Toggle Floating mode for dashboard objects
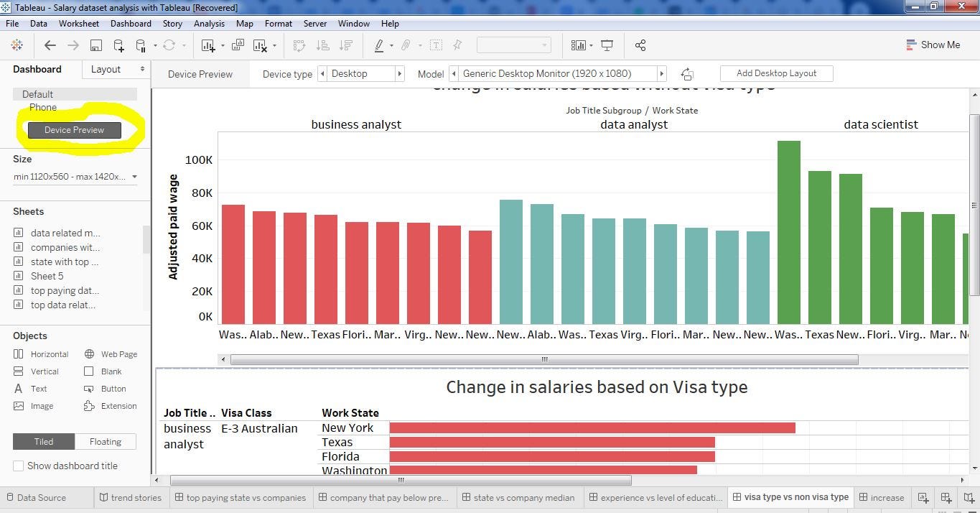980x513 pixels. click(x=105, y=441)
